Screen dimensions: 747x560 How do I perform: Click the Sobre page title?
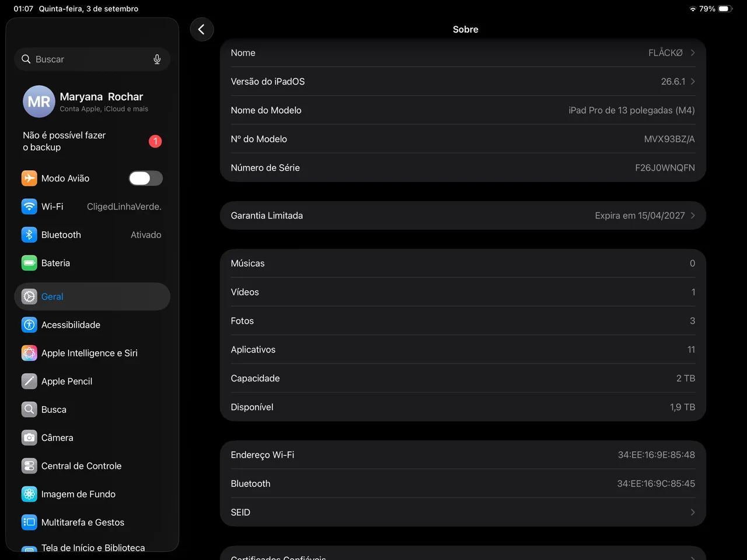coord(466,29)
